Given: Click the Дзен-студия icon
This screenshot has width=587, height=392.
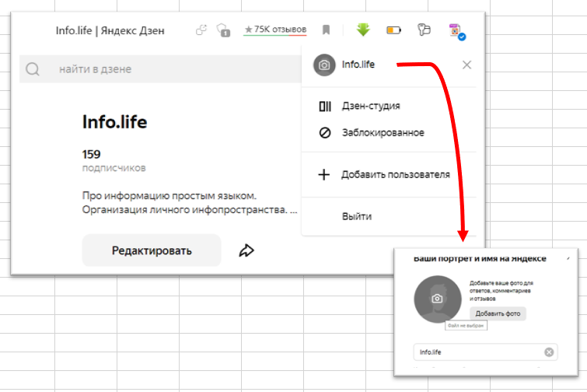Looking at the screenshot, I should click(x=325, y=107).
